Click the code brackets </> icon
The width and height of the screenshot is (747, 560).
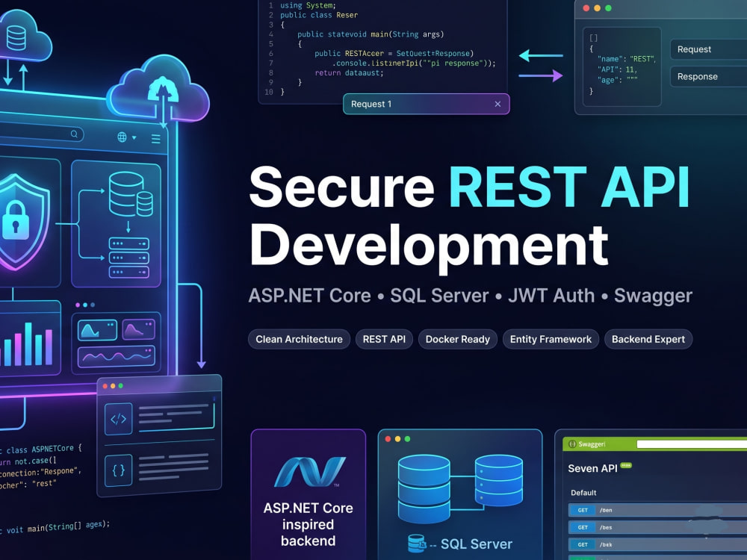[x=118, y=419]
